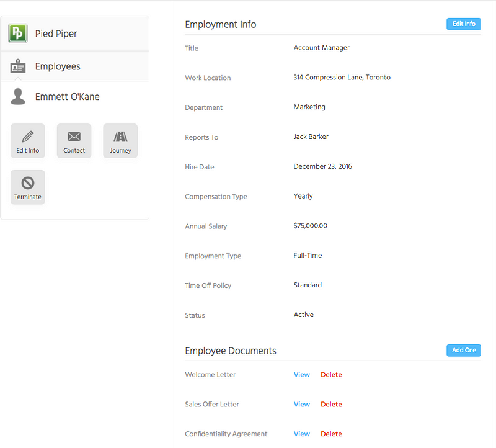
Task: Click the Employees ID badge icon
Action: point(18,66)
